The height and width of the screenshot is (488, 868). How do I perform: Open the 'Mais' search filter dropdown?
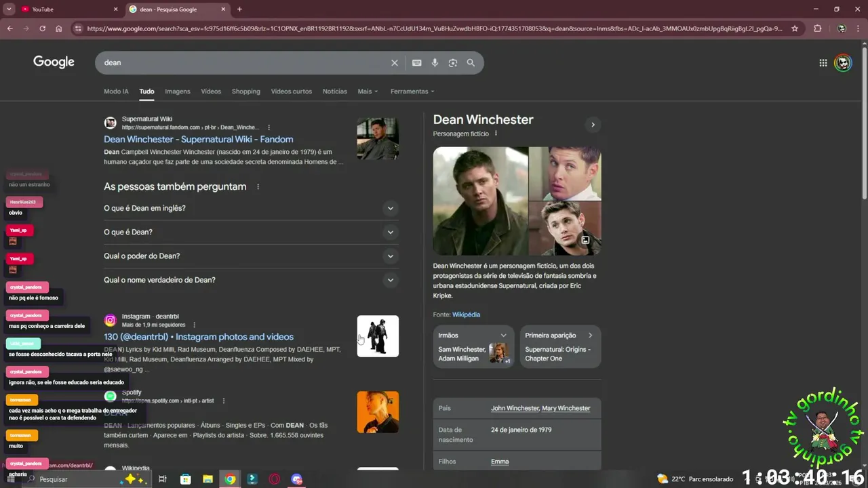(368, 91)
